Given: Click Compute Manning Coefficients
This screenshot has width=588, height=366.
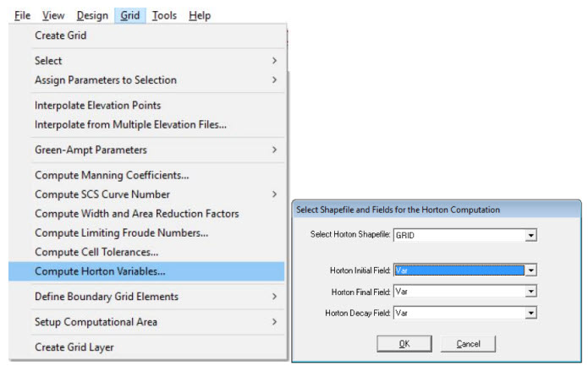Looking at the screenshot, I should 111,175.
